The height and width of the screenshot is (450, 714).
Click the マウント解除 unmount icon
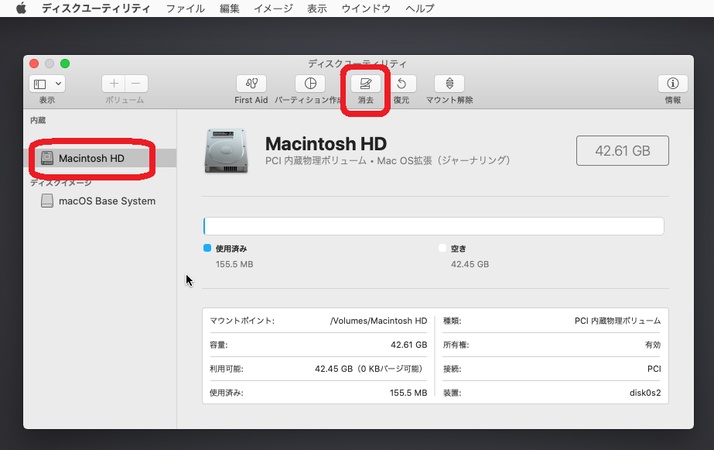(449, 84)
